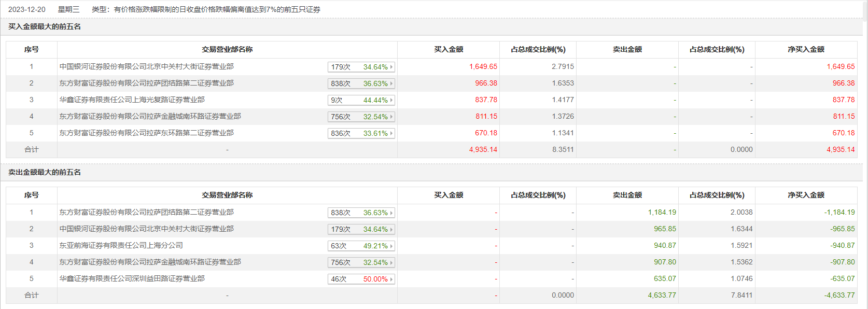Open 华鑫证券深圳益田路证券营业部 link

[x=132, y=278]
